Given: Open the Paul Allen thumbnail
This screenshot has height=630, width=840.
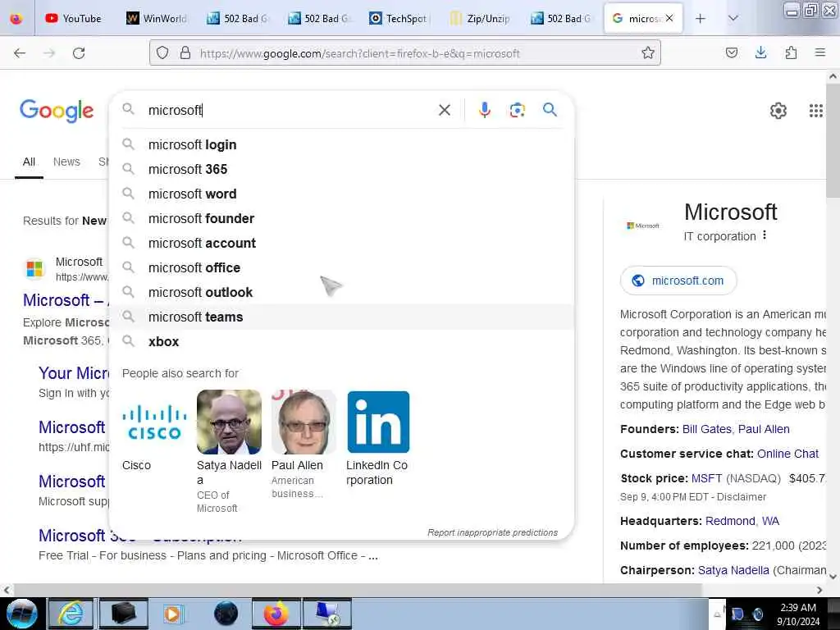Looking at the screenshot, I should coord(304,422).
